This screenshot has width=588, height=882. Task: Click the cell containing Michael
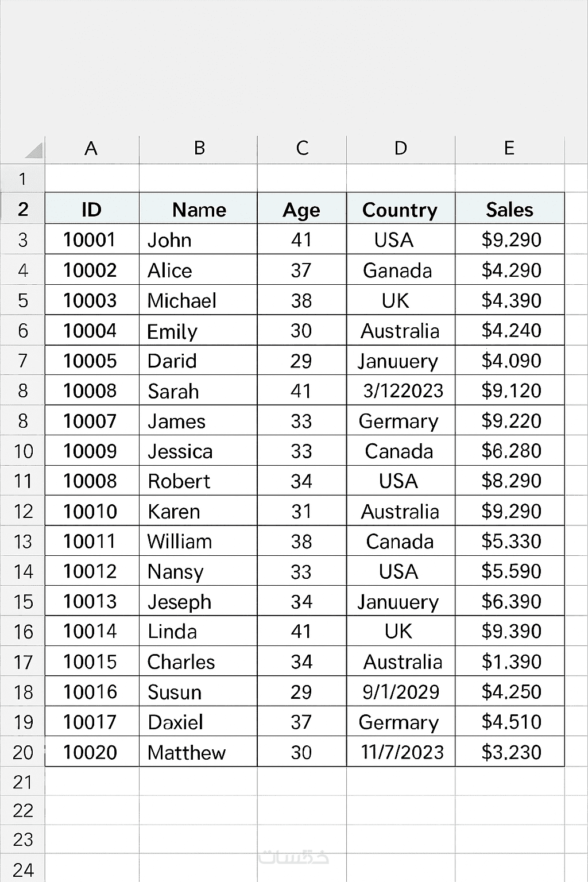(198, 300)
